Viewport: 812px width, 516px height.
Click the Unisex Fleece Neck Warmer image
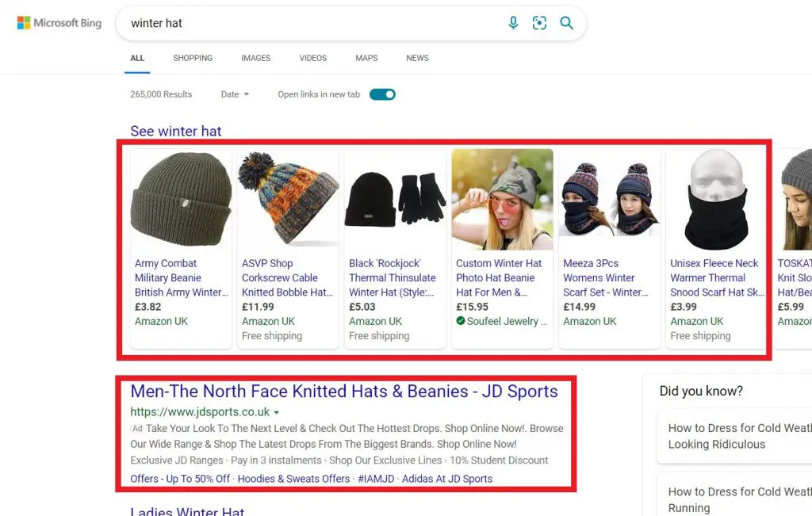click(717, 200)
